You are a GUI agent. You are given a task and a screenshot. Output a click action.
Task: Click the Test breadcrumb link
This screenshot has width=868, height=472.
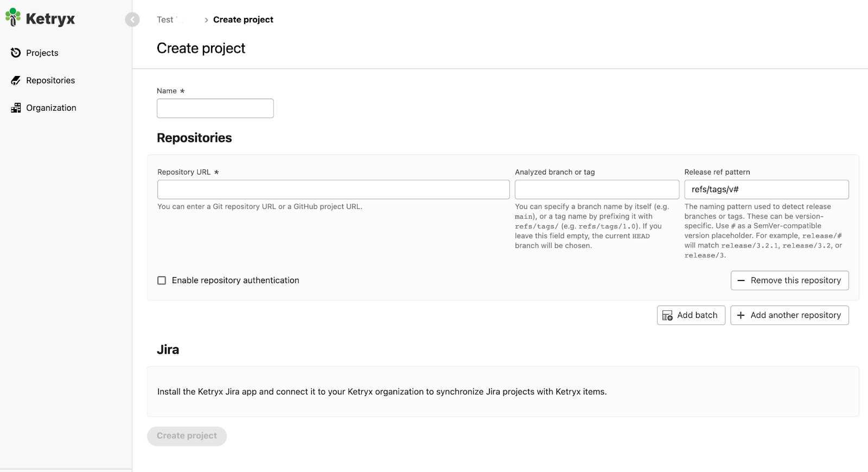tap(165, 20)
